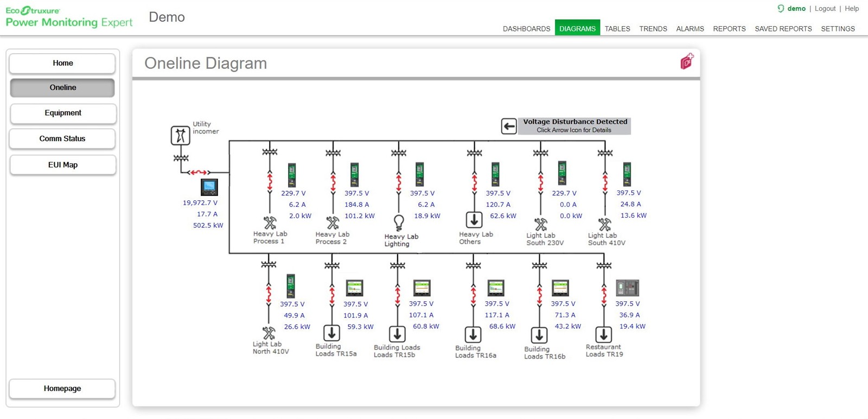
Task: Switch to the Dashboards tab
Action: (526, 29)
